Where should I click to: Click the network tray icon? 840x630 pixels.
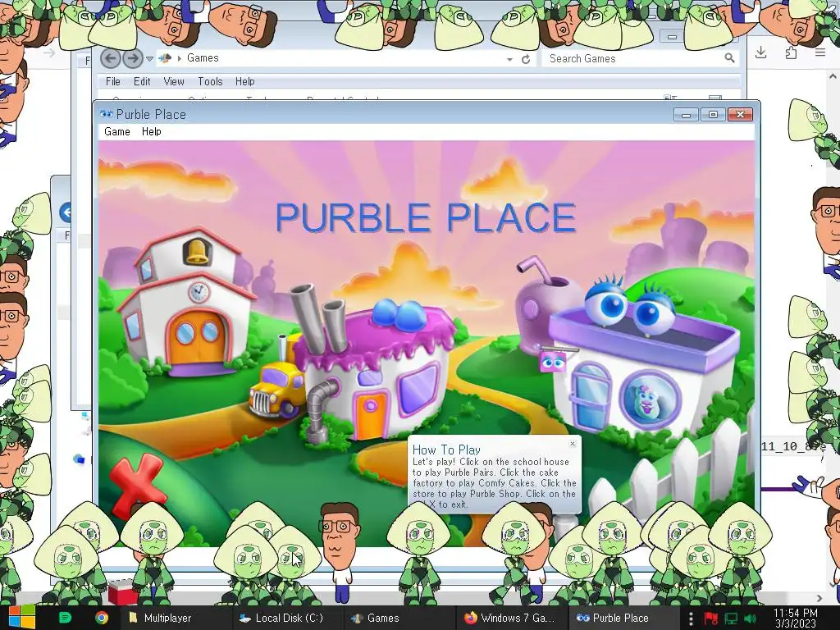pyautogui.click(x=731, y=619)
